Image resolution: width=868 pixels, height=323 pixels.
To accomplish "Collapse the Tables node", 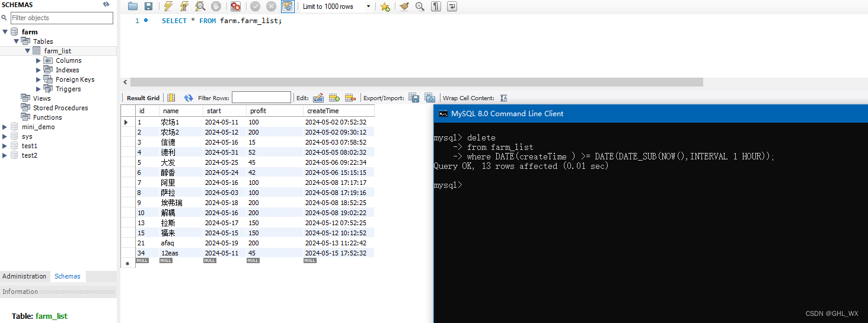I will pyautogui.click(x=17, y=41).
